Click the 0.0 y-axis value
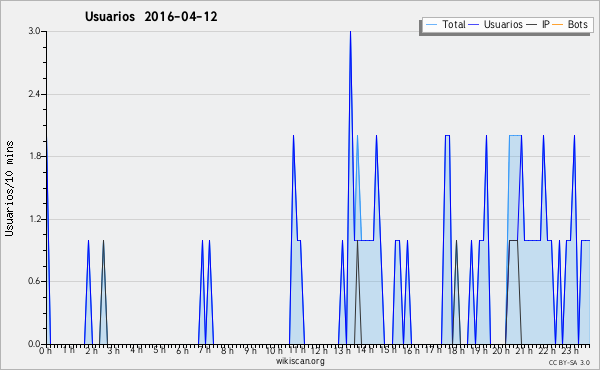Image resolution: width=600 pixels, height=370 pixels. point(35,344)
